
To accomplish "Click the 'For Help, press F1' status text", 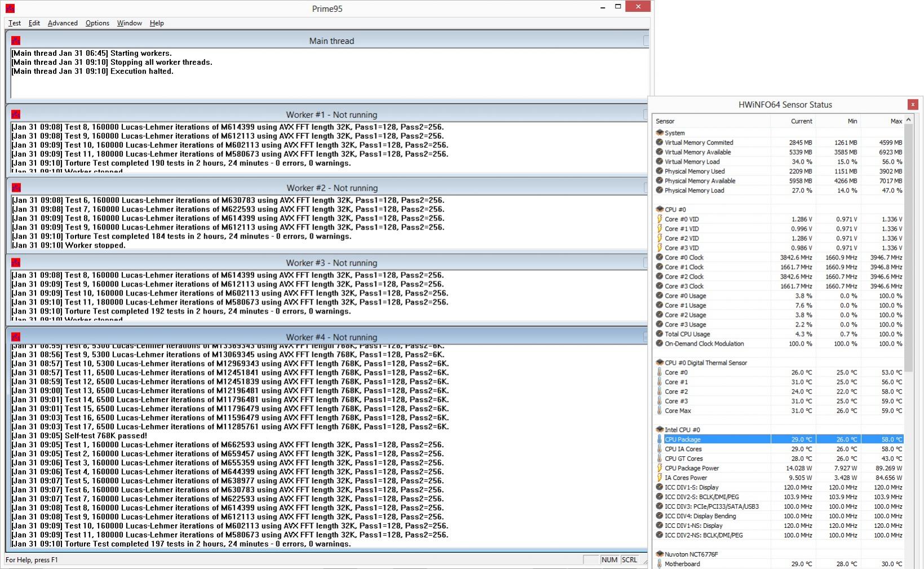I will click(32, 560).
